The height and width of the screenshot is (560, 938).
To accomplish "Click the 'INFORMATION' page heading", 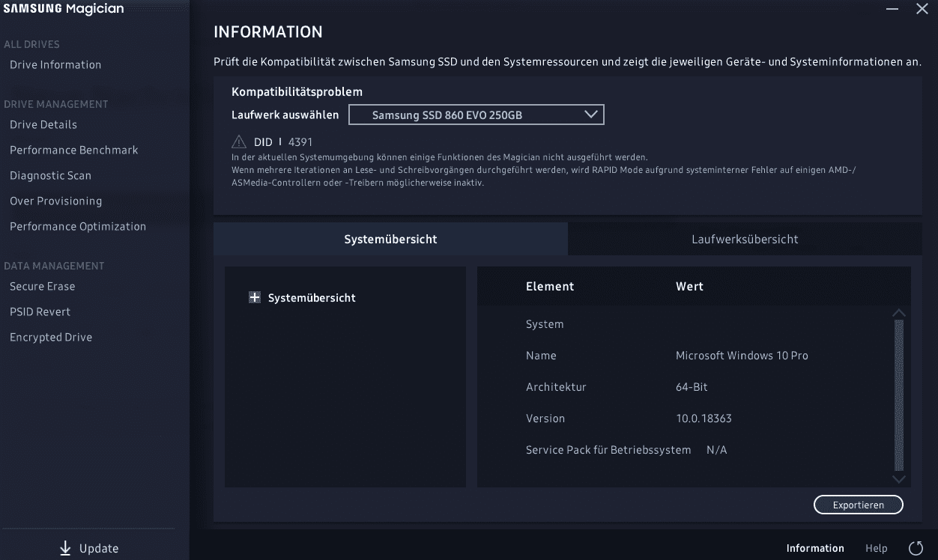I will pos(268,31).
